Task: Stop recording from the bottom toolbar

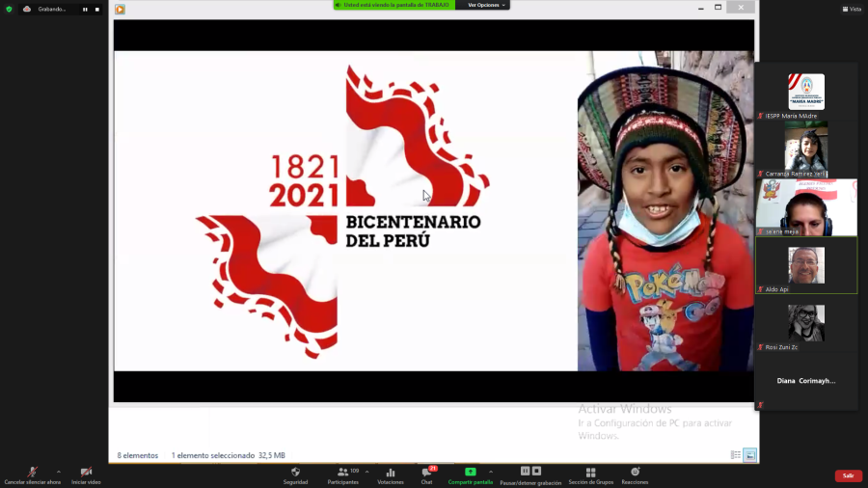Action: [536, 471]
